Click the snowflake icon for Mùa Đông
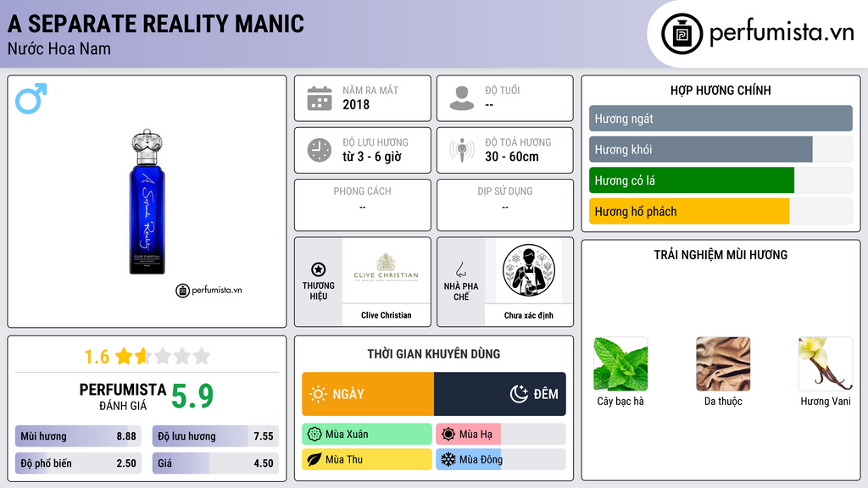Screen dimensions: 868x488 coord(448,459)
